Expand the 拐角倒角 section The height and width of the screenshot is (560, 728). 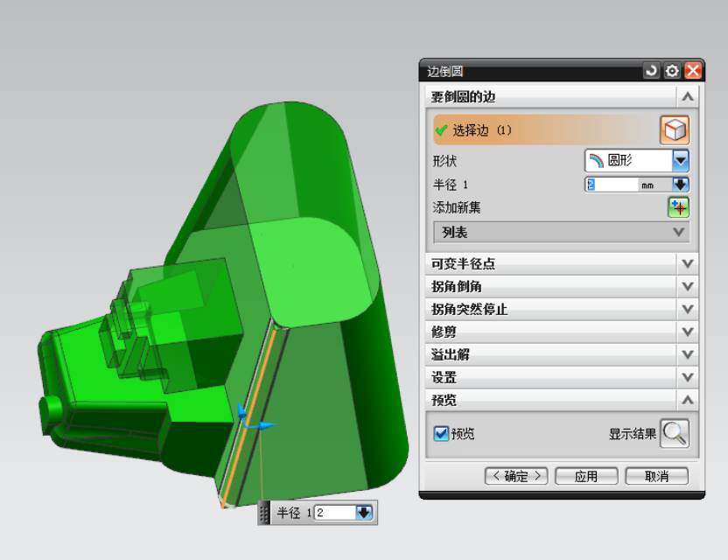(562, 286)
